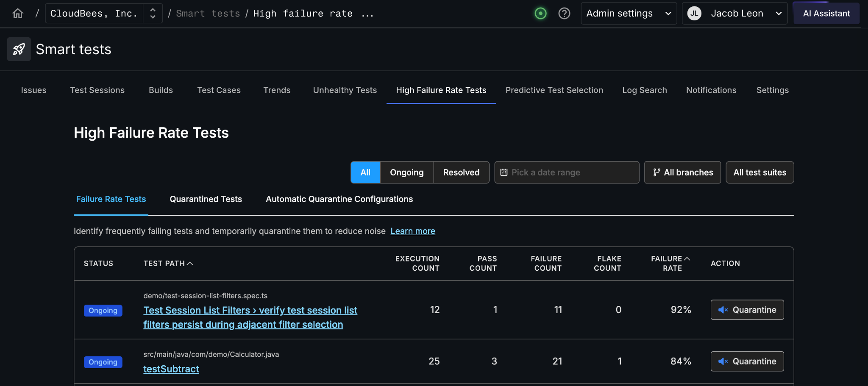Click the Failure Count column header
The width and height of the screenshot is (868, 386).
point(546,264)
